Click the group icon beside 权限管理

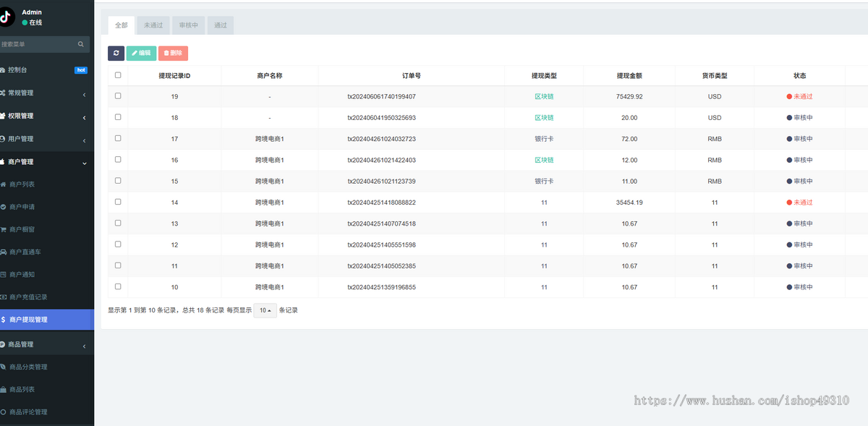coord(3,116)
